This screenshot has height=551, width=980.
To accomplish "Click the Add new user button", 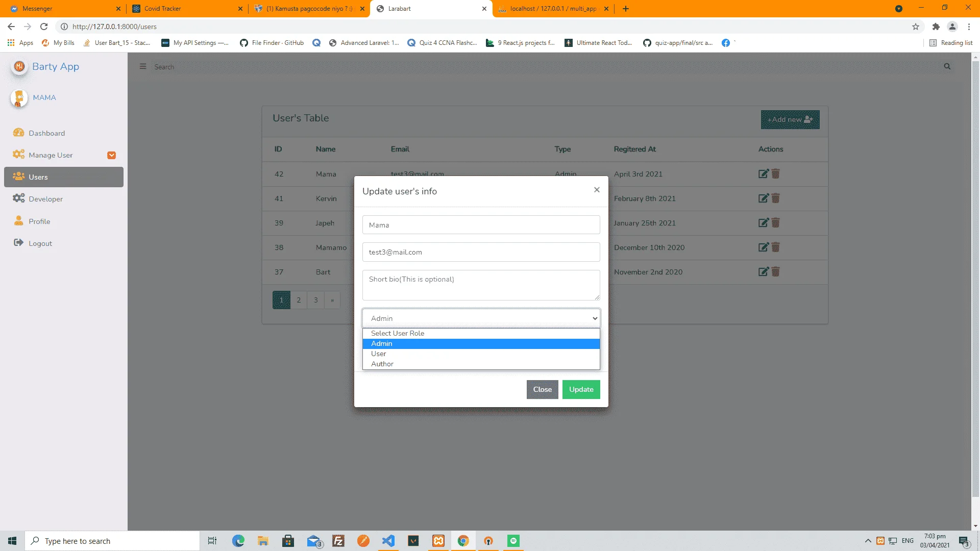I will tap(790, 119).
